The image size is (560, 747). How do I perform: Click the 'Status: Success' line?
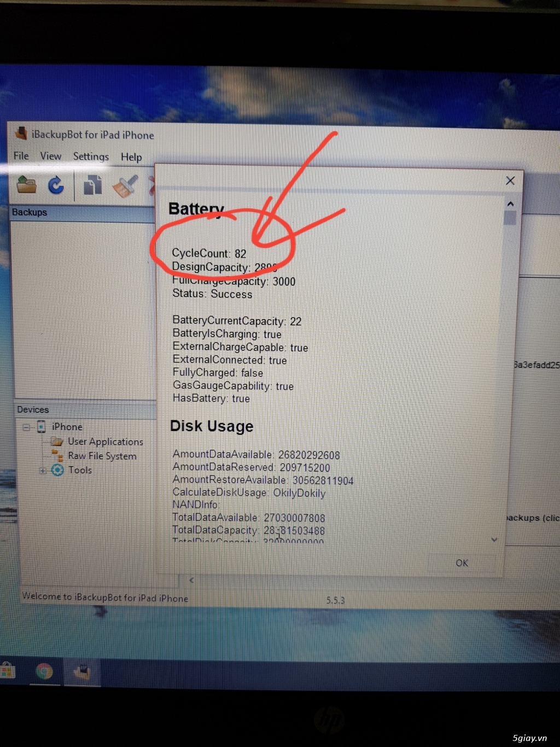212,294
